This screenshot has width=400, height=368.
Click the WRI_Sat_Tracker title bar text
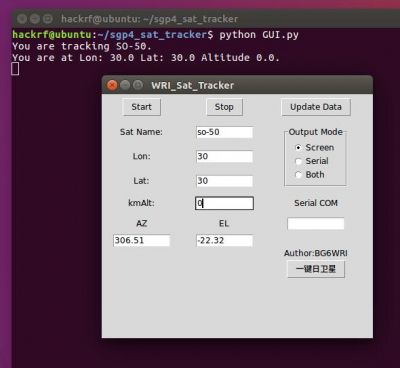(x=193, y=85)
